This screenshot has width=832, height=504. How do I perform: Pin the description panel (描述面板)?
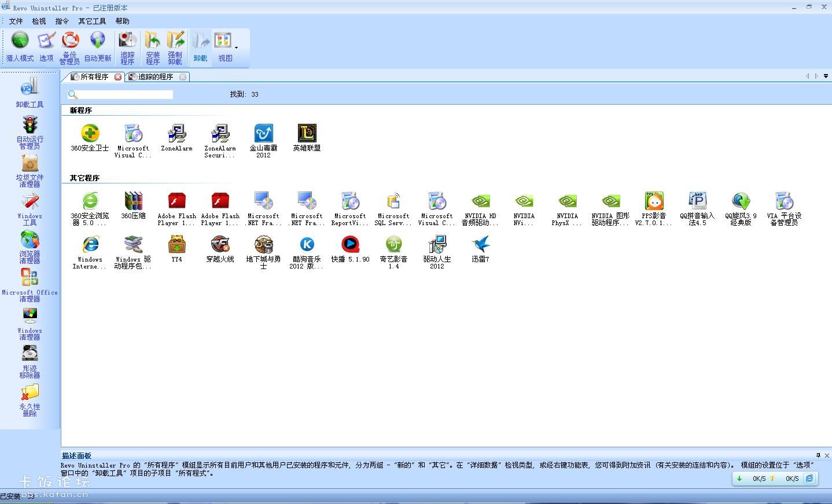coord(818,455)
